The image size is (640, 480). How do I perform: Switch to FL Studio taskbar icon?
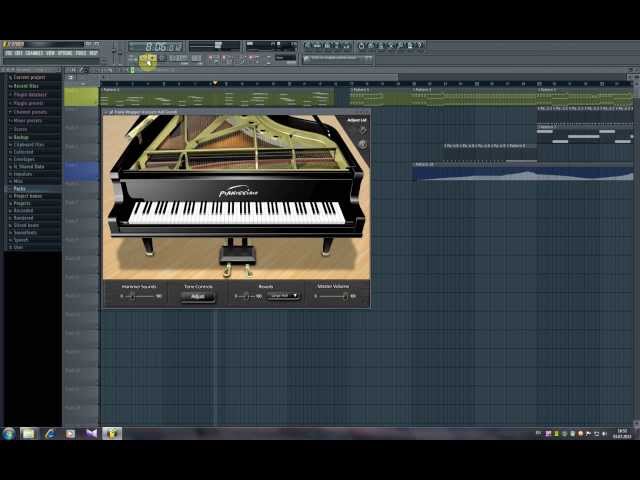(112, 433)
